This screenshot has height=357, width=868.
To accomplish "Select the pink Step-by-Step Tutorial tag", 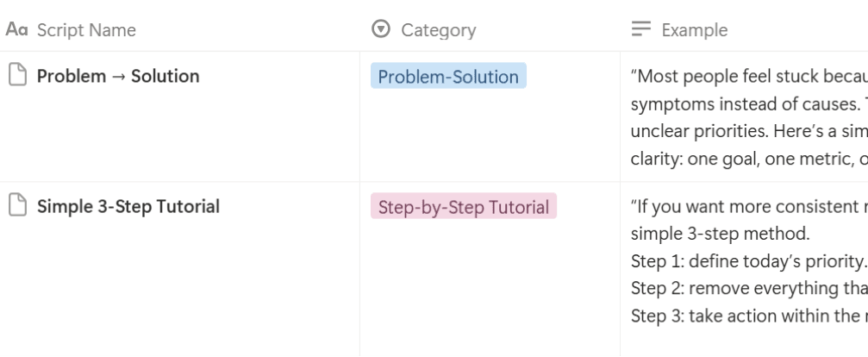I will pyautogui.click(x=464, y=207).
